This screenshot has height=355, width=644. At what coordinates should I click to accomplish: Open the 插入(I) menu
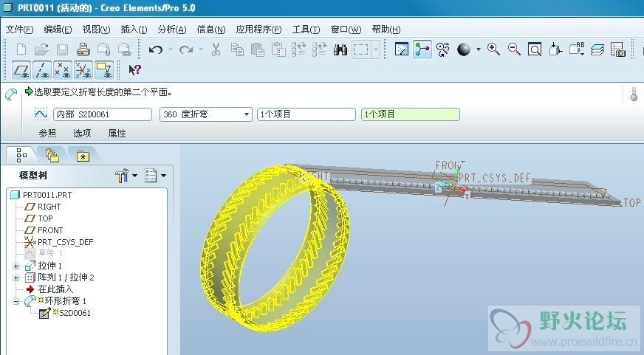(134, 30)
